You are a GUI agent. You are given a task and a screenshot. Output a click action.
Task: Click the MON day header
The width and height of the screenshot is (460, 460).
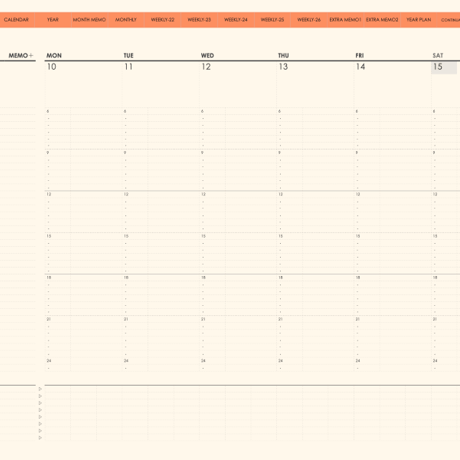click(54, 56)
